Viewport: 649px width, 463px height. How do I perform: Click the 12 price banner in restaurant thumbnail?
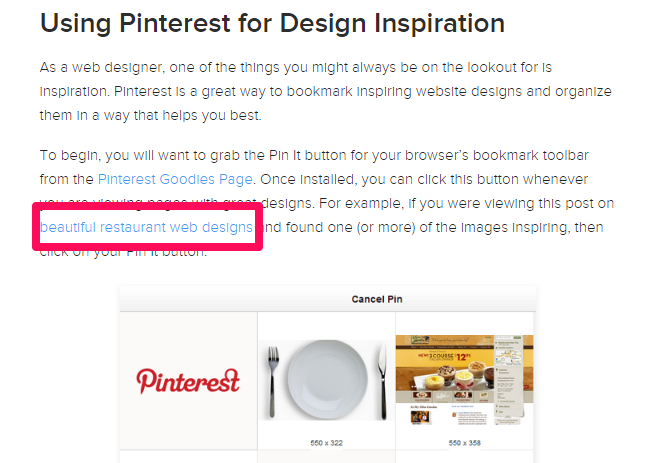tap(466, 357)
